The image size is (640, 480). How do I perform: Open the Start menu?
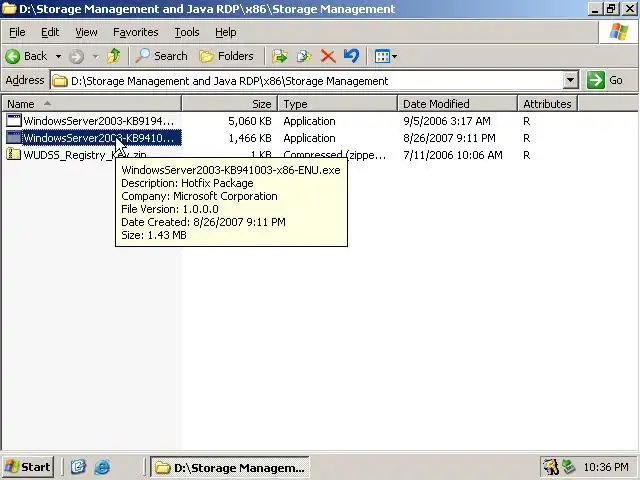[28, 467]
